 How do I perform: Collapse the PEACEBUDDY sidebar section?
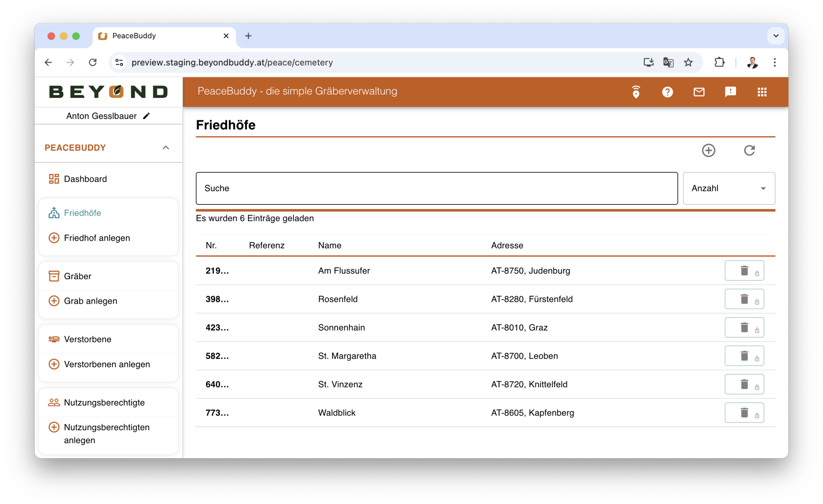point(166,148)
